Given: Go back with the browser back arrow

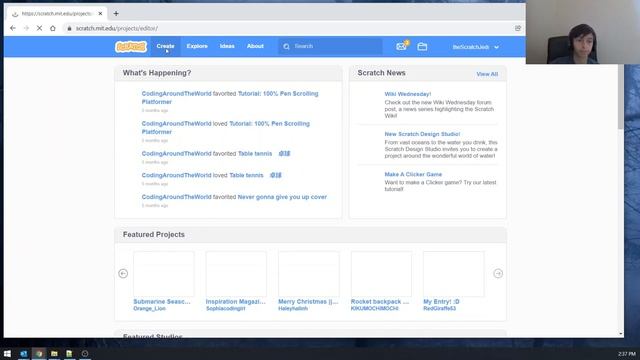Looking at the screenshot, I should [13, 28].
